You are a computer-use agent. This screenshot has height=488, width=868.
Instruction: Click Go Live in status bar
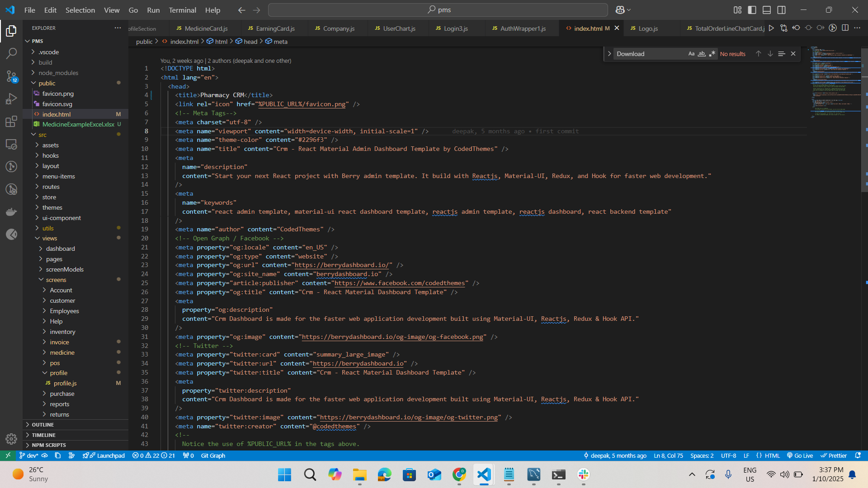[800, 455]
